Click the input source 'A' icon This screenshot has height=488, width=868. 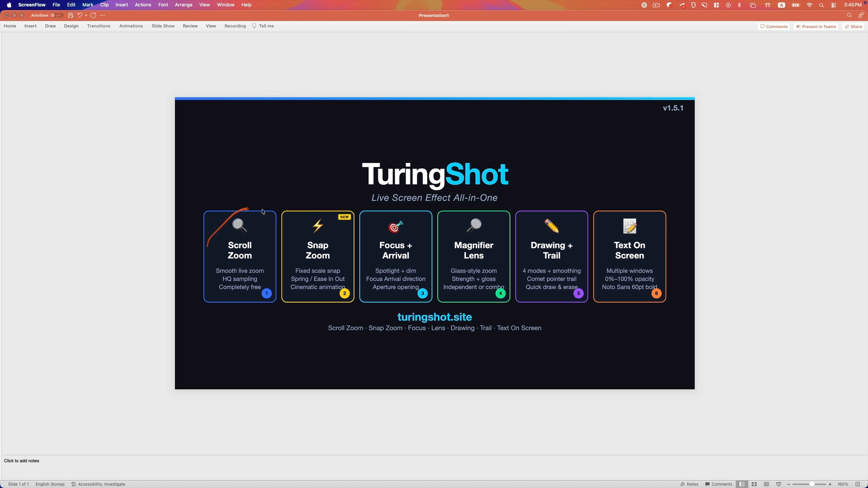pos(781,5)
